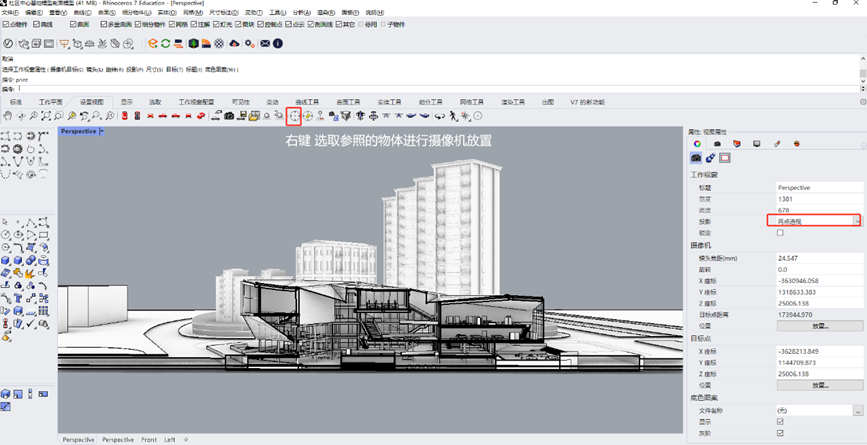Click the red front-view car icon
This screenshot has height=445, width=867.
(150, 116)
